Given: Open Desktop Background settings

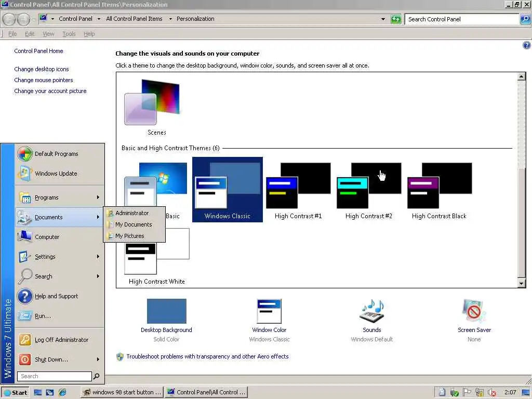Looking at the screenshot, I should tap(166, 320).
